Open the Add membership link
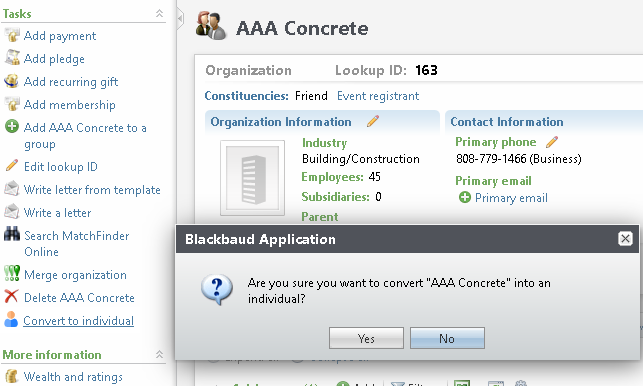Screen dimensions: 643x386 [70, 105]
